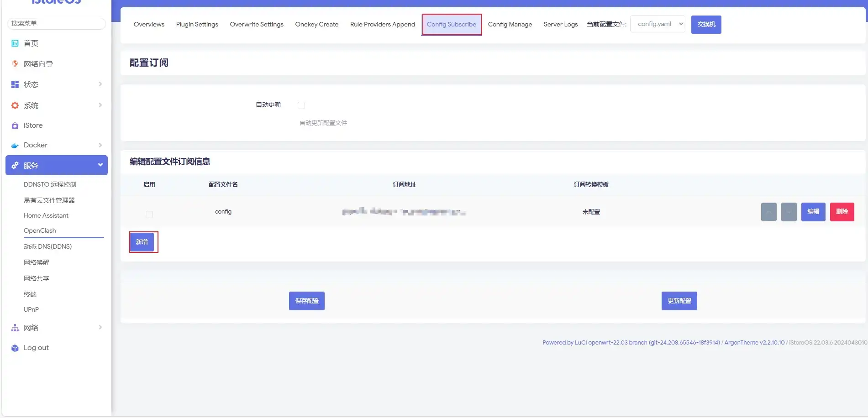Viewport: 868px width, 418px height.
Task: Move config row up with arrow button
Action: 768,212
